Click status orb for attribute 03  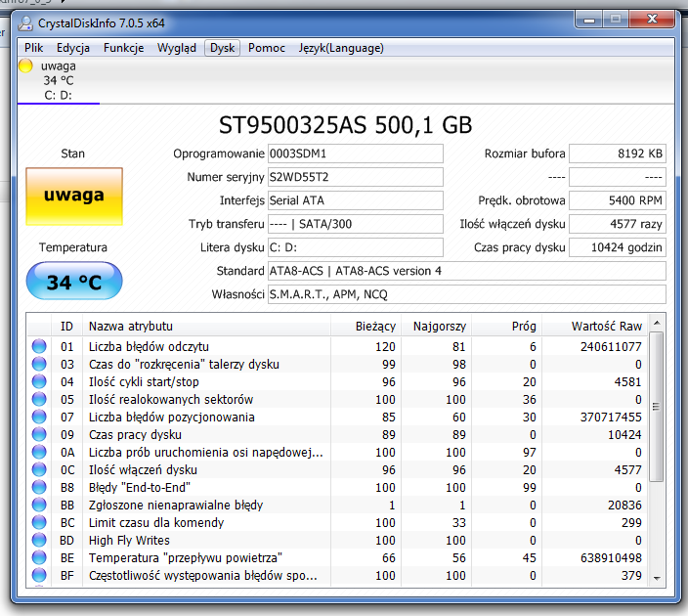coord(39,364)
